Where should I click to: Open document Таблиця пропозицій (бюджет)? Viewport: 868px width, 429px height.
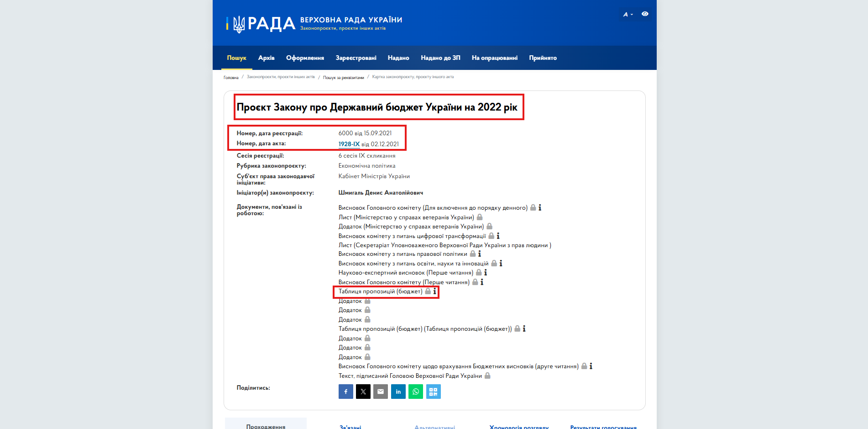click(x=380, y=291)
